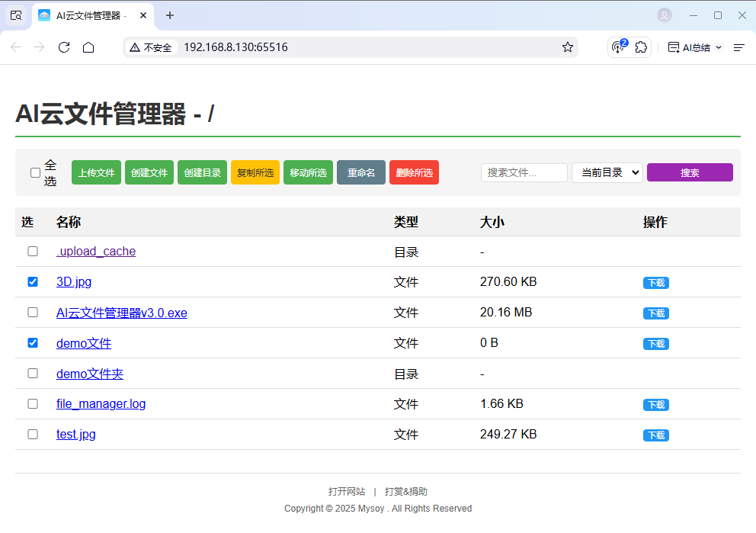Open the 当前目录 search scope dropdown

click(607, 172)
